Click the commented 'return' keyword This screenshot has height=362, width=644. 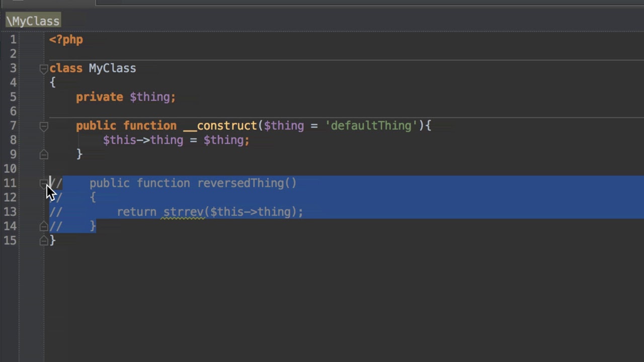click(137, 212)
